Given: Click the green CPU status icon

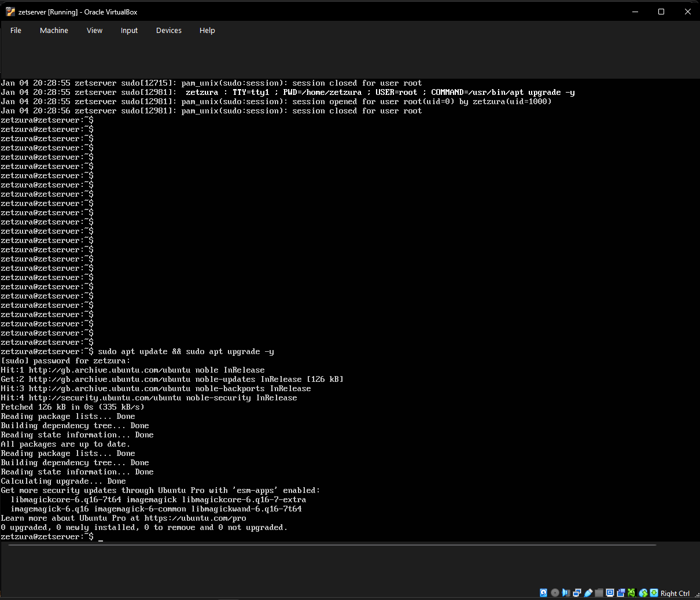Looking at the screenshot, I should 632,592.
